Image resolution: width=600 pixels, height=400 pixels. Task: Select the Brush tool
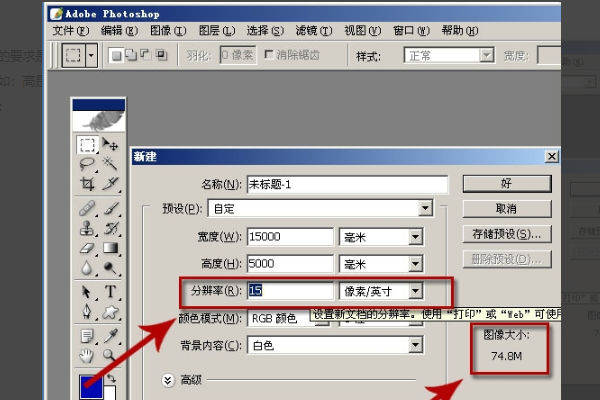tap(110, 209)
